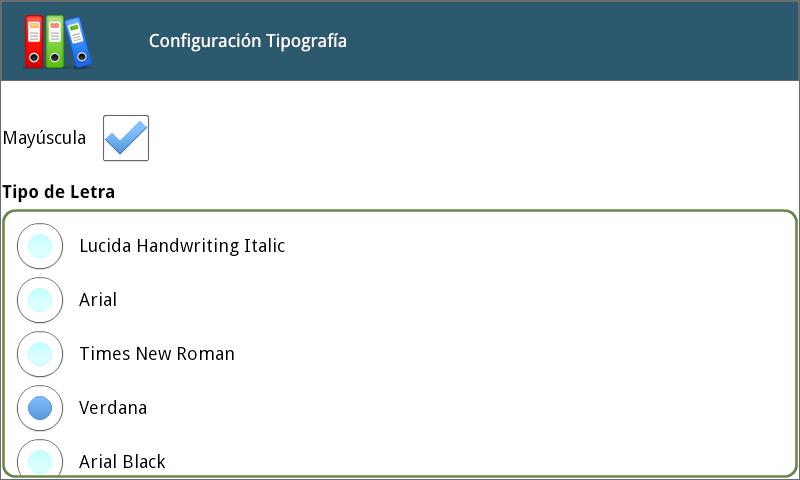Click the Configuración Tipografía title text
This screenshot has height=480, width=800.
tap(247, 41)
